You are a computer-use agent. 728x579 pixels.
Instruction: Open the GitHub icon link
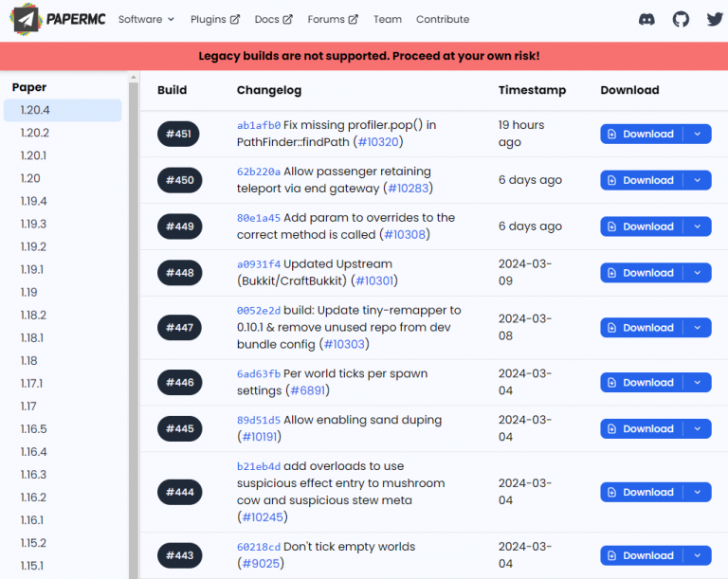pyautogui.click(x=681, y=19)
